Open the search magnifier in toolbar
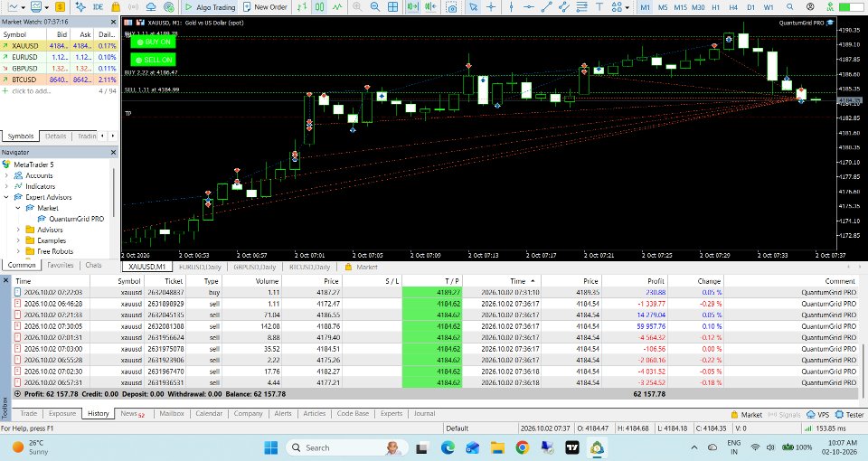Screen dimensions: 868x461 point(790,6)
